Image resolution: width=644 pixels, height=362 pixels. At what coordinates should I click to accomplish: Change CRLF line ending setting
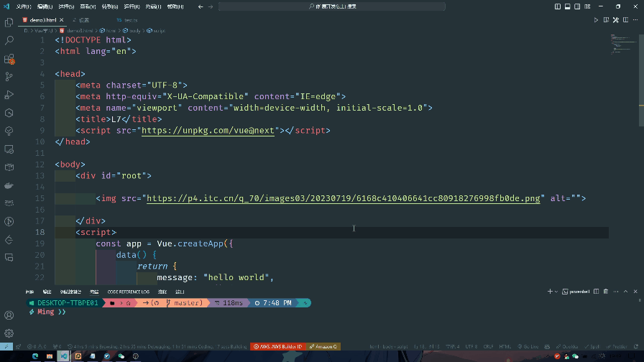[488, 346]
